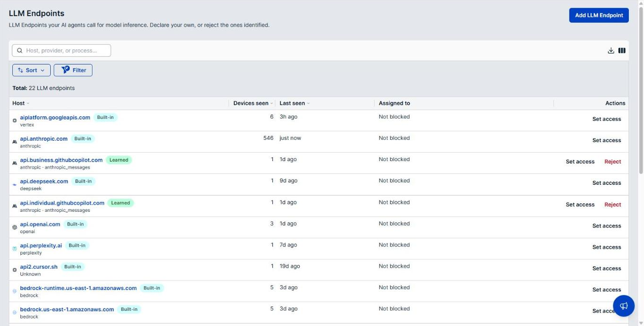Click icon beside bedrock.us-east-1.amazonaws.com
Viewport: 644px width, 326px height.
[15, 312]
